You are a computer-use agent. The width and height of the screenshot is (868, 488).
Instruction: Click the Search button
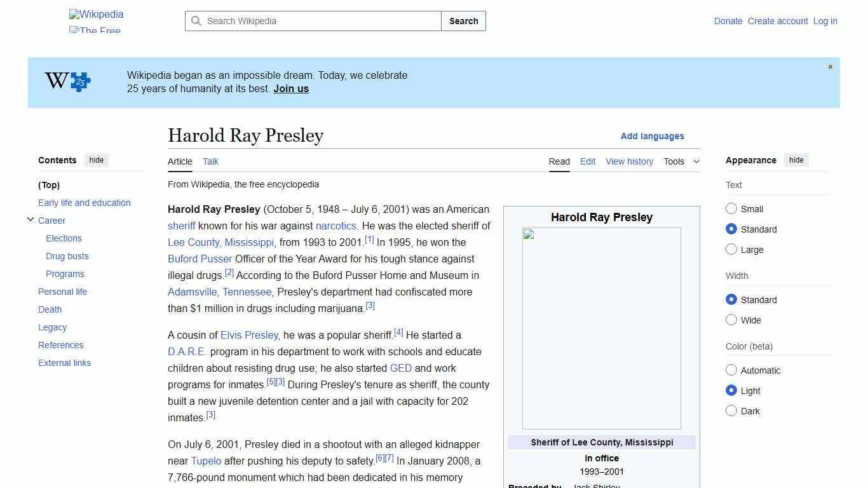tap(463, 20)
